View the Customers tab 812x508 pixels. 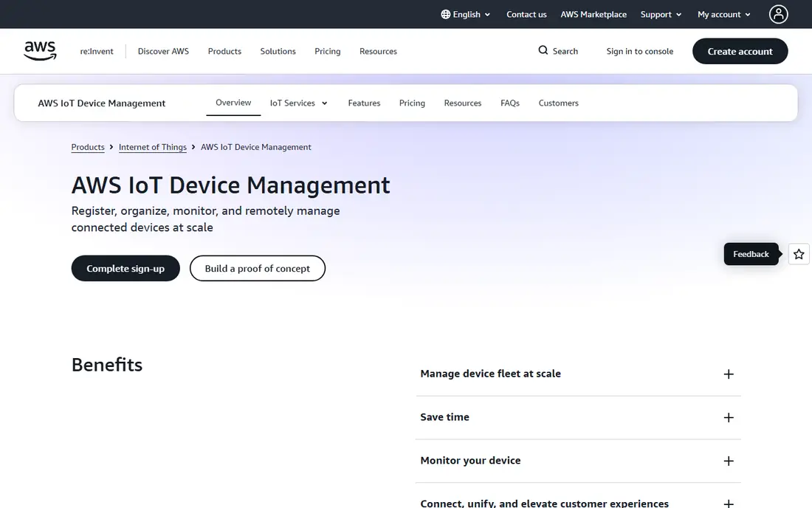click(558, 103)
